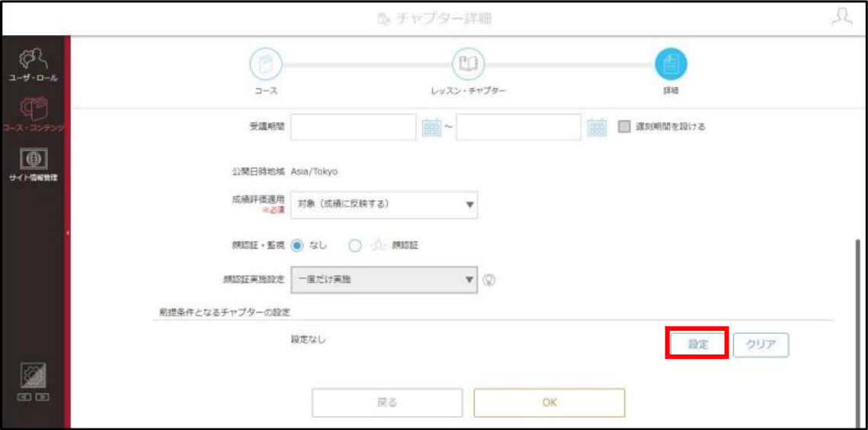Select the 詳細 step icon

click(x=671, y=64)
